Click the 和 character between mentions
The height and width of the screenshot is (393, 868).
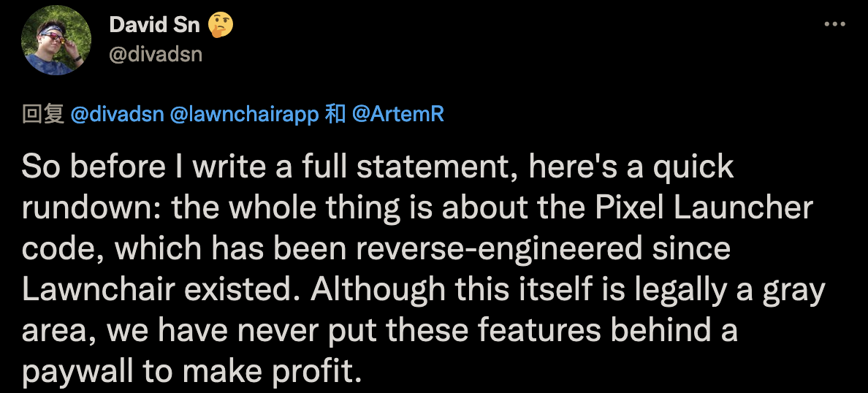[335, 115]
